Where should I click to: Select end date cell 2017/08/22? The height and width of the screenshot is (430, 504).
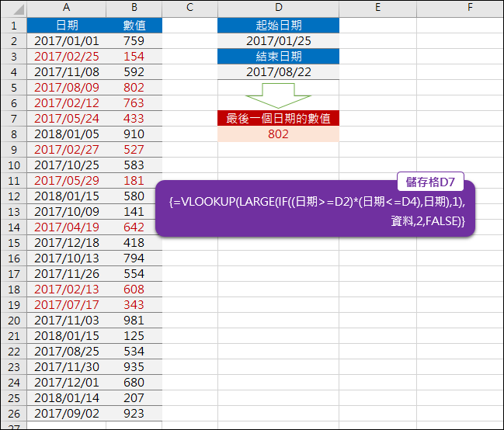tap(278, 72)
